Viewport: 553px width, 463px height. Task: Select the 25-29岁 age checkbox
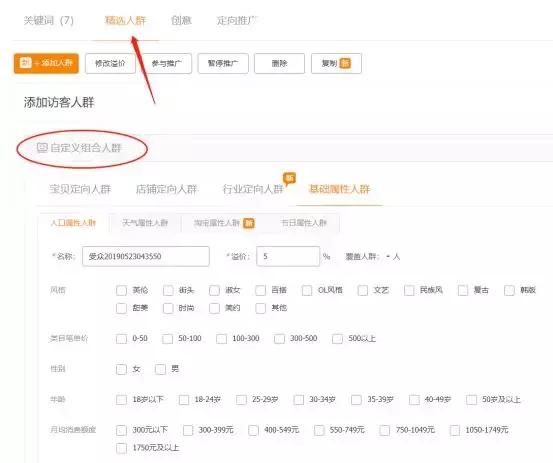(241, 400)
